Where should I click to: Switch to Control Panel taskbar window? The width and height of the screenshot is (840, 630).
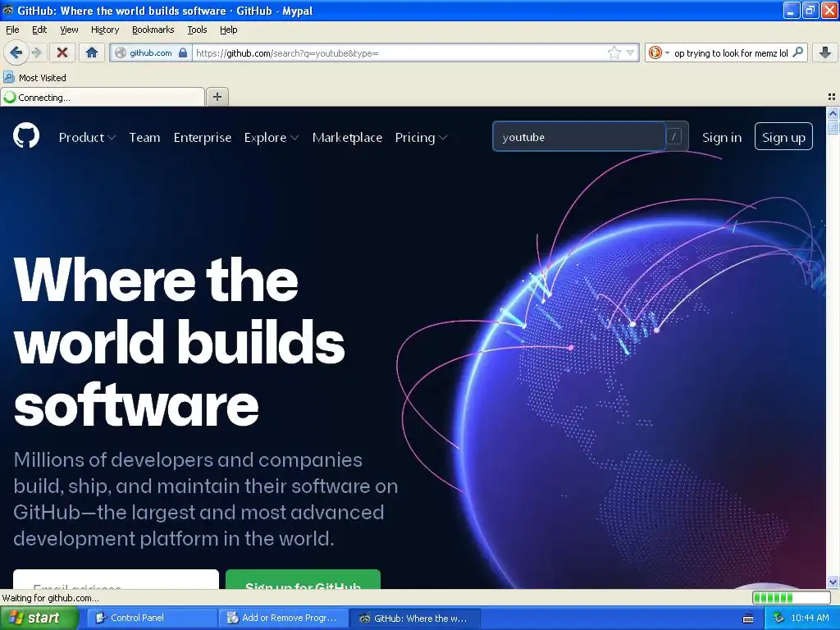(151, 619)
